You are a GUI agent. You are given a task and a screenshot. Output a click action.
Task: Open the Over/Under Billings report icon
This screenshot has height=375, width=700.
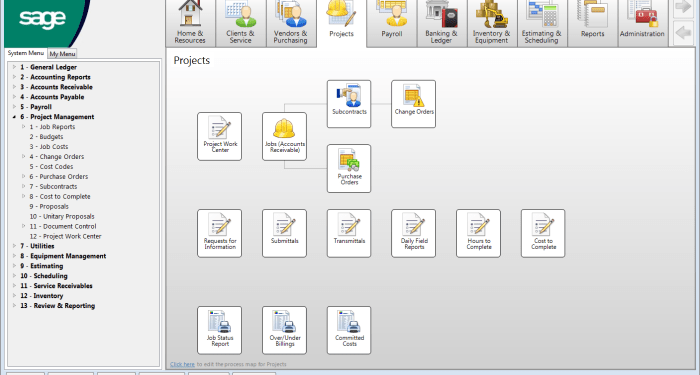pyautogui.click(x=284, y=330)
